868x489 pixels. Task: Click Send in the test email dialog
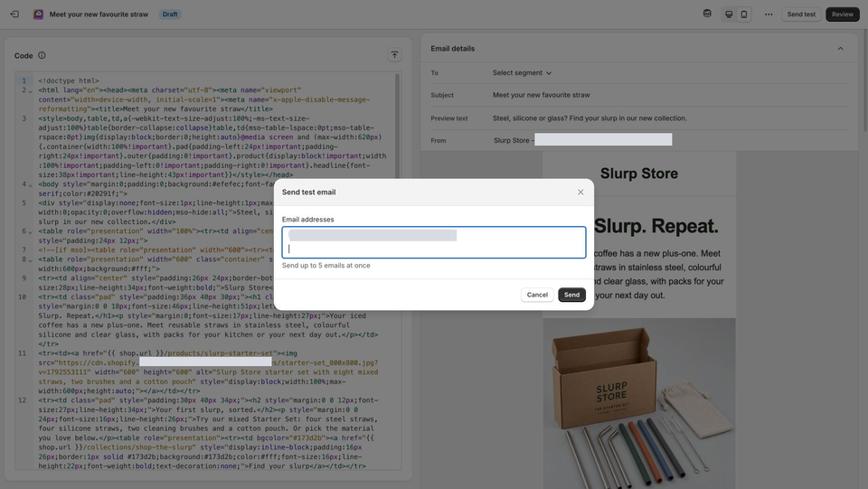[x=571, y=295]
